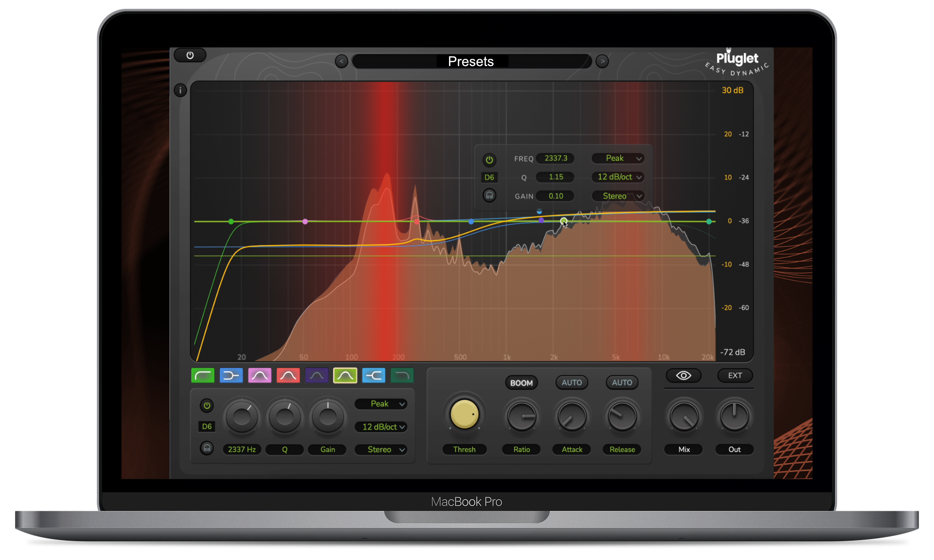
Task: Select the dark green low-pass band
Action: [402, 375]
